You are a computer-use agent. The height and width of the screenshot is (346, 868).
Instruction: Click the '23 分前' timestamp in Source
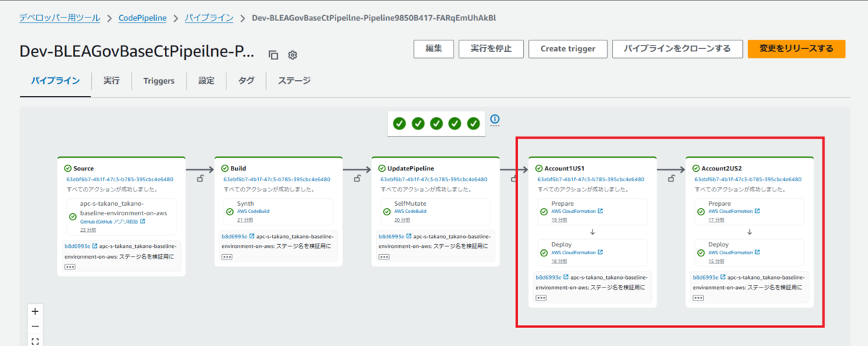pos(88,230)
